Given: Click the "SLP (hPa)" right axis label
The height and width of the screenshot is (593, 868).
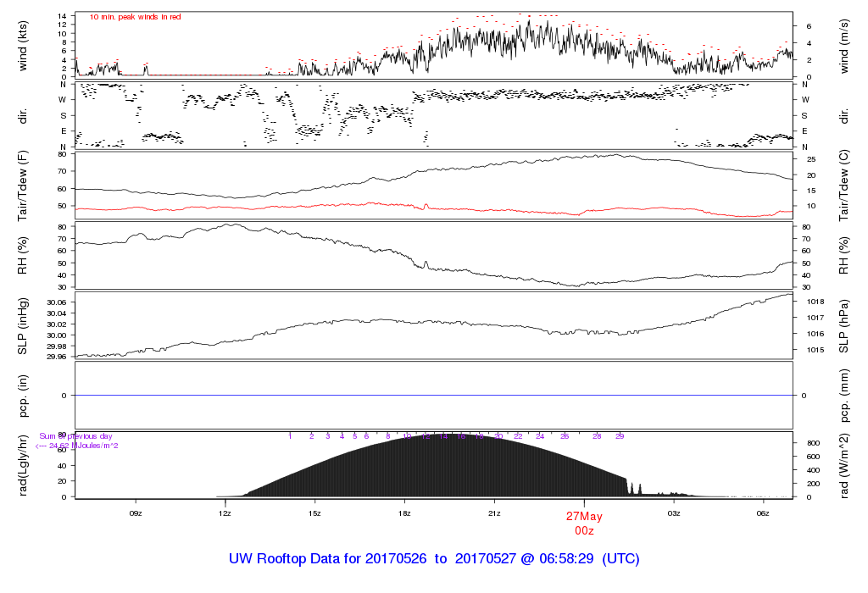Looking at the screenshot, I should click(x=844, y=326).
